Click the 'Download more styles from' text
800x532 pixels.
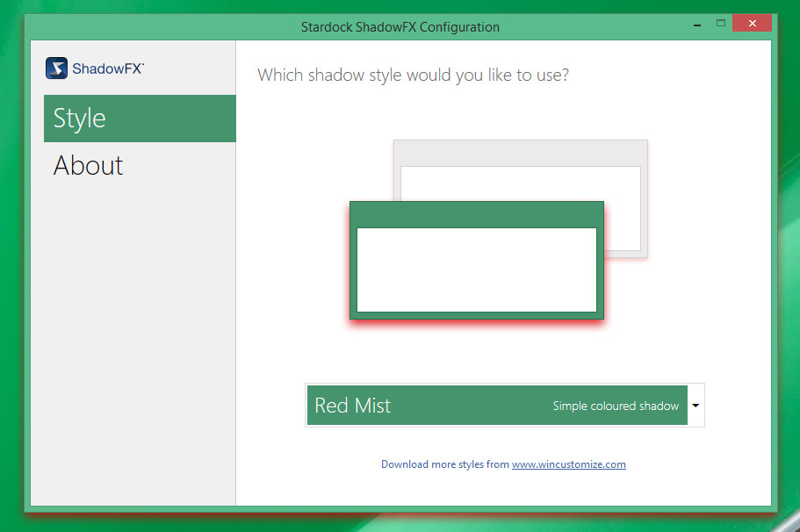pos(445,464)
